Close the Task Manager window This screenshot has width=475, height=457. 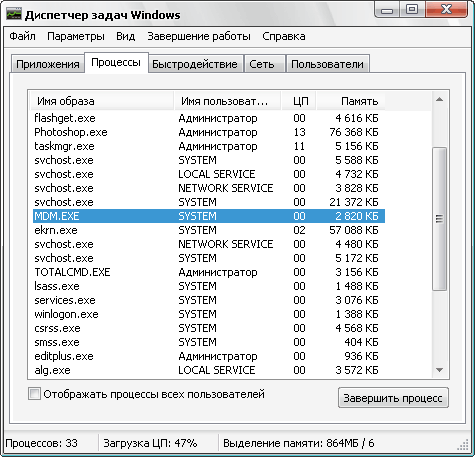tap(446, 9)
